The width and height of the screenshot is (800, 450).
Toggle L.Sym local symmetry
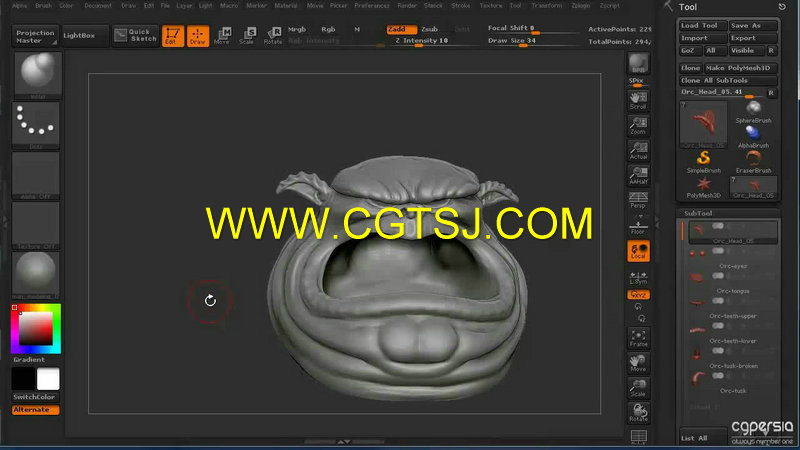(638, 278)
